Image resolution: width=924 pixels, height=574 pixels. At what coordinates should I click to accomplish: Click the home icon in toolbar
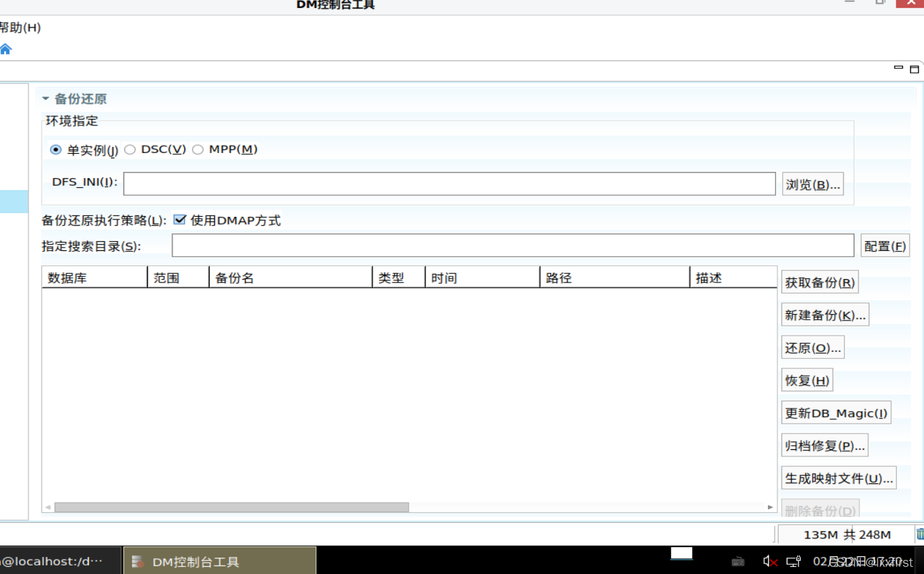pyautogui.click(x=6, y=49)
